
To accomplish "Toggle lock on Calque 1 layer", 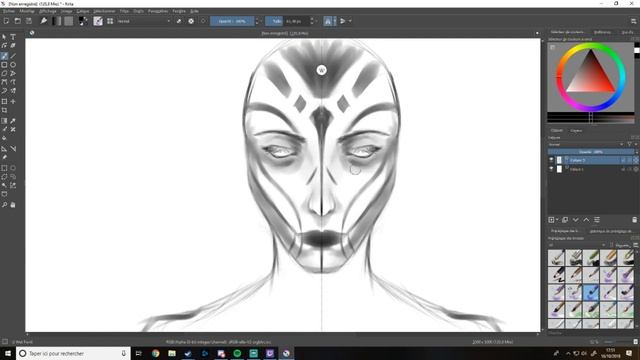I will (x=623, y=169).
